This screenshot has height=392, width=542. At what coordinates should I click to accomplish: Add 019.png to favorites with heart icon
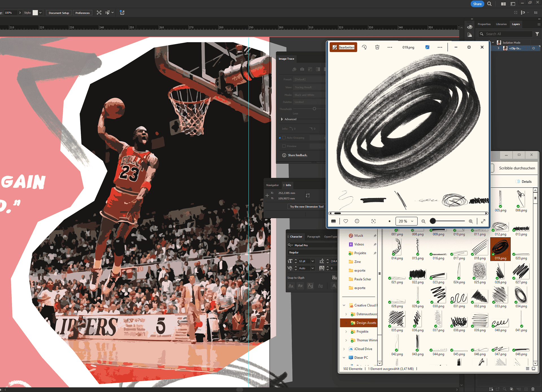click(x=346, y=221)
